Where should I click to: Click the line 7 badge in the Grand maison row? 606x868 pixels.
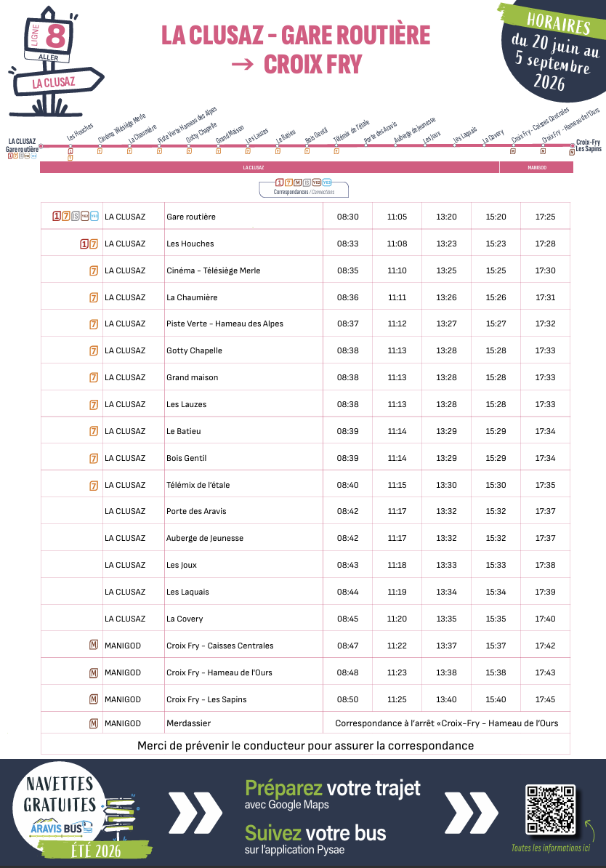tap(94, 377)
